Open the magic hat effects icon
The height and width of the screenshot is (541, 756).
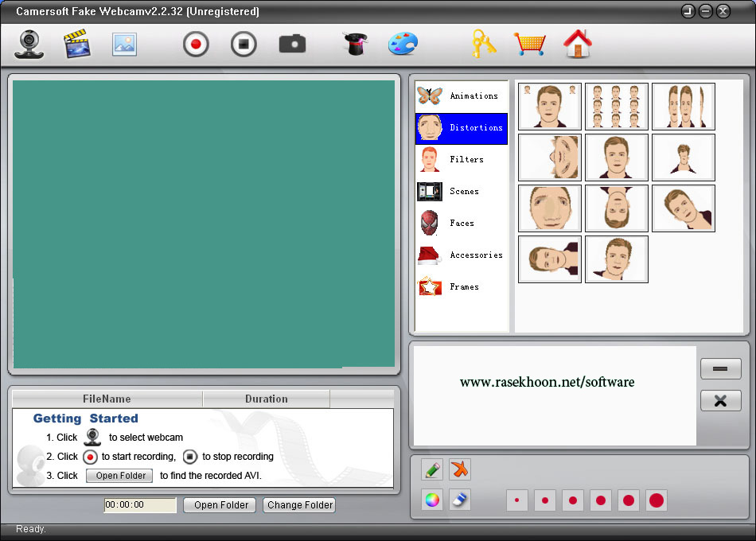click(x=354, y=44)
